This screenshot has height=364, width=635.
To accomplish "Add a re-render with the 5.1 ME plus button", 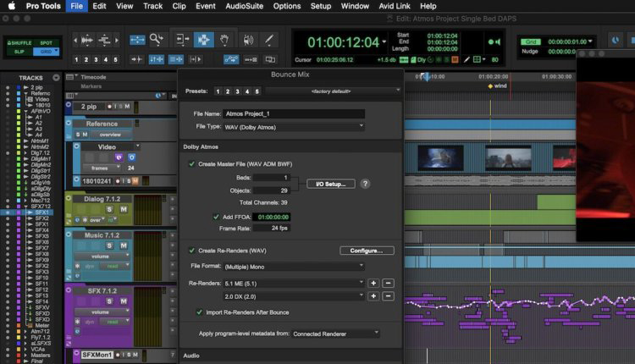I will point(373,283).
